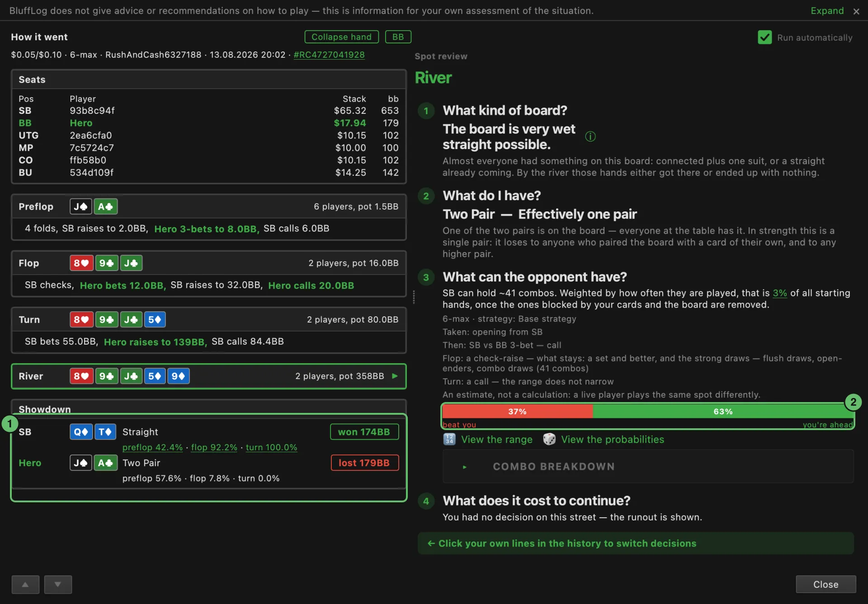Click the J♣ card in the Turn row
Viewport: 868px width, 604px height.
tap(131, 319)
